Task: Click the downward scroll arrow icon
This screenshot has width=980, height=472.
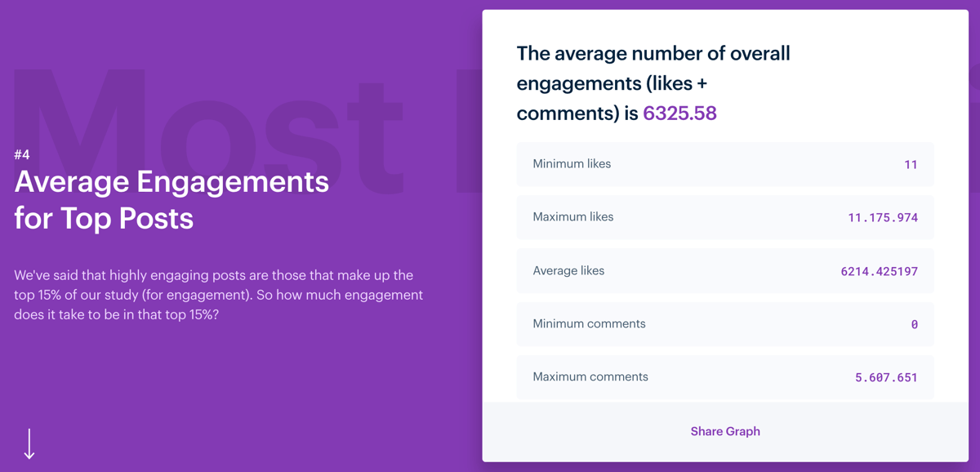Action: [x=29, y=443]
